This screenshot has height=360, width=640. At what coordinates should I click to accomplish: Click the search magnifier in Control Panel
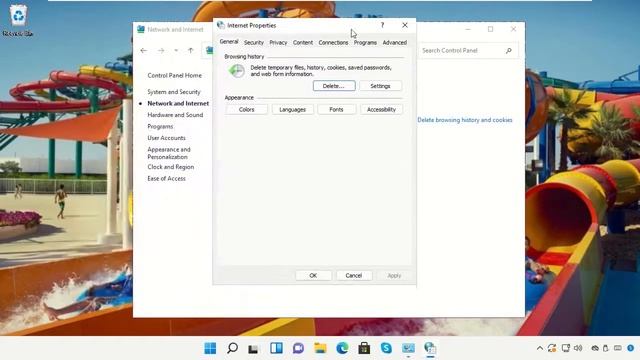point(509,51)
